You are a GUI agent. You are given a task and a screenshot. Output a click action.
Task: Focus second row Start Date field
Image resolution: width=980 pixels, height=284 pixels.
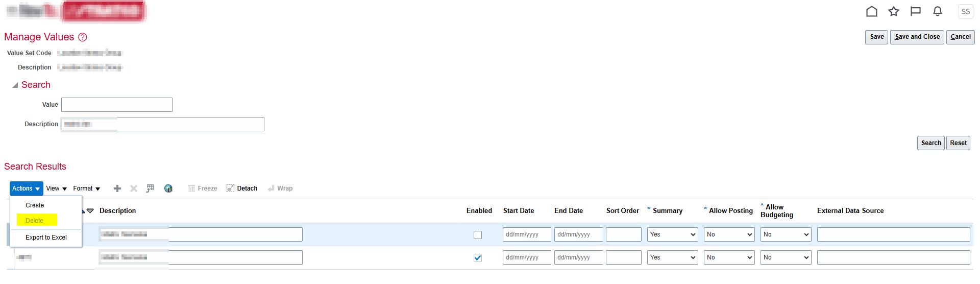coord(527,257)
